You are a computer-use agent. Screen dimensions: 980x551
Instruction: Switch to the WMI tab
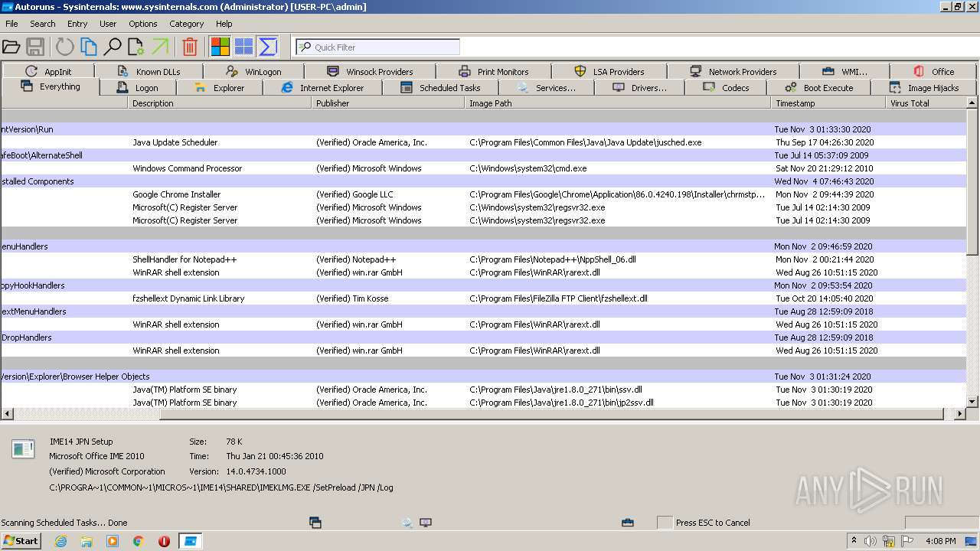(844, 71)
